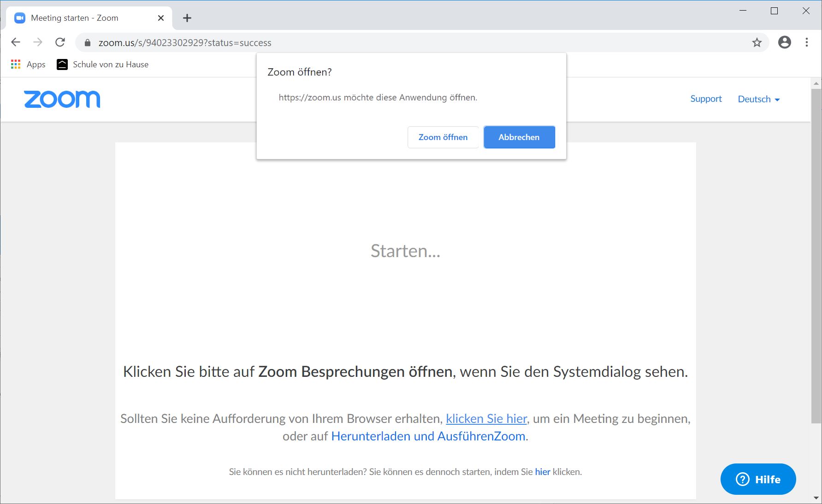The width and height of the screenshot is (822, 504).
Task: Confirm with the Zoom öffnen button
Action: click(443, 137)
